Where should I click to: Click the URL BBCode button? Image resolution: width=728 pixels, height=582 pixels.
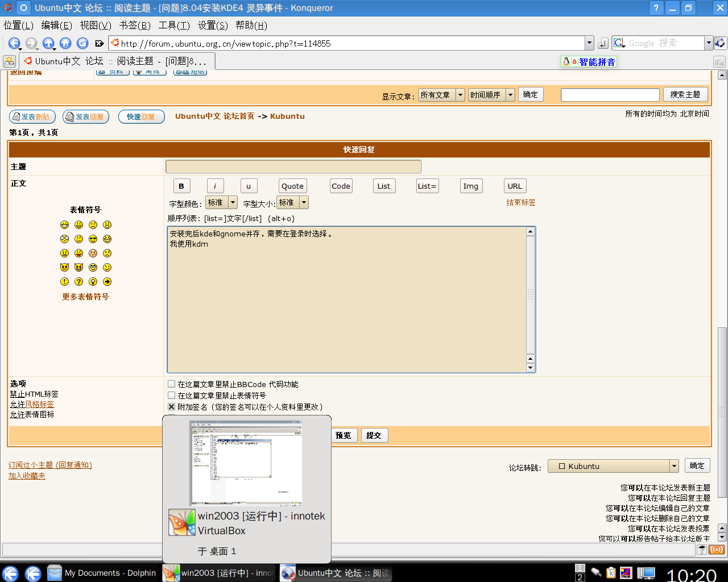tap(515, 186)
